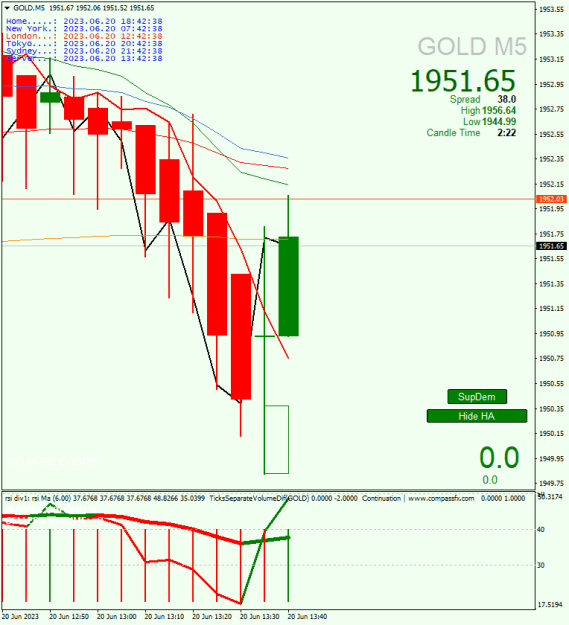Click the large 1951.65 price readout
Viewport: 569px width, 625px height.
pyautogui.click(x=463, y=81)
